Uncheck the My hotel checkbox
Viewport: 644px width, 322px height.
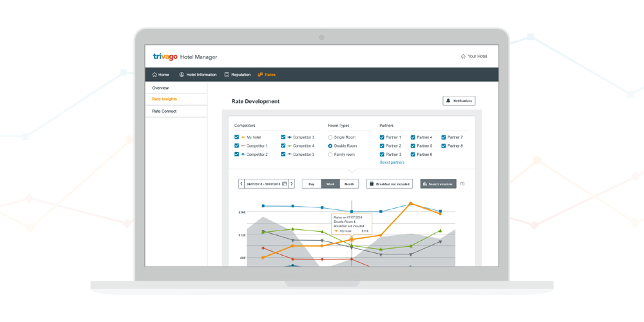pos(237,137)
